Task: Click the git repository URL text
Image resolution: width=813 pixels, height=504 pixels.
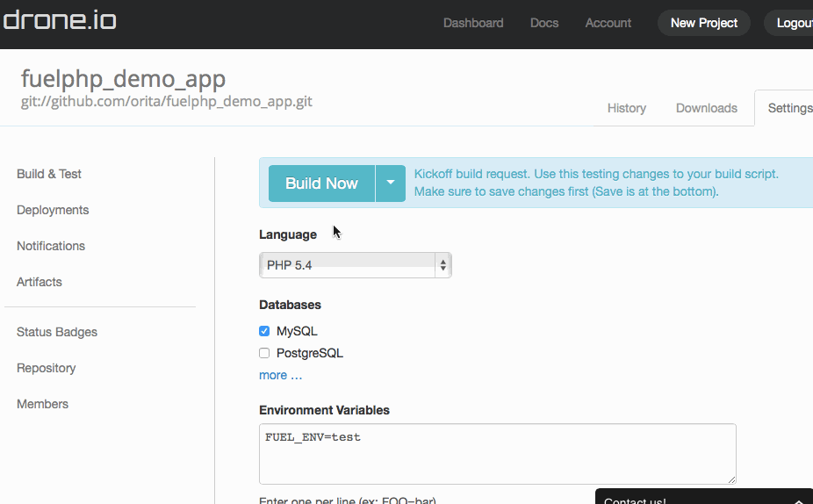Action: click(x=167, y=101)
